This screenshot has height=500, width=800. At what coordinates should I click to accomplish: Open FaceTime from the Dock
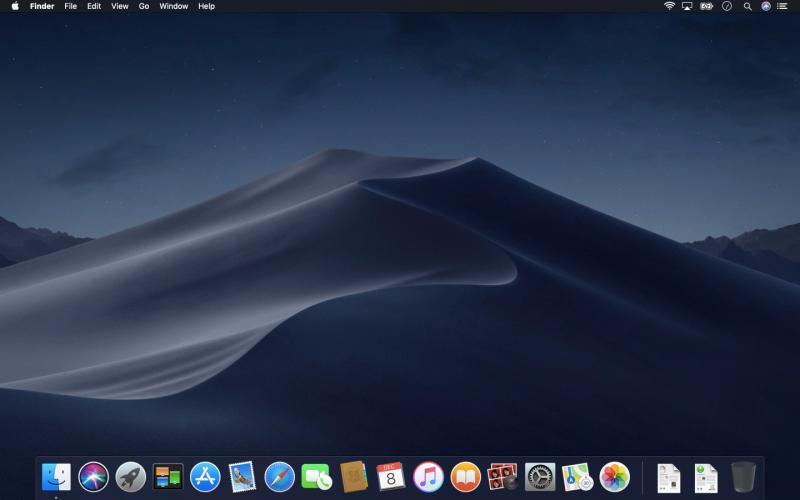click(317, 477)
